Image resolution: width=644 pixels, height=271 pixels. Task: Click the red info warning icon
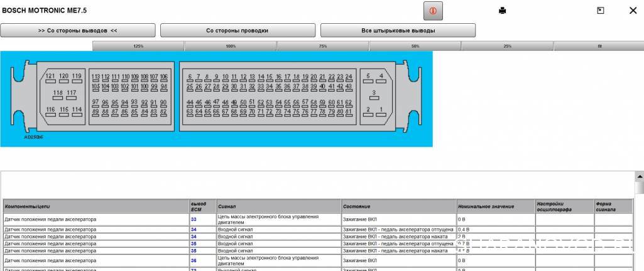433,11
